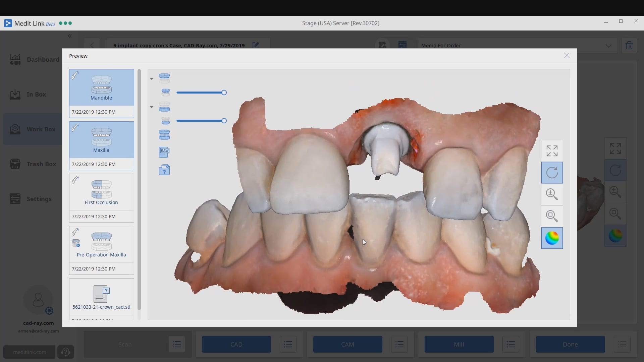The width and height of the screenshot is (644, 362).
Task: Select the 5621033-21-crown_cad.stl file
Action: coord(102,299)
